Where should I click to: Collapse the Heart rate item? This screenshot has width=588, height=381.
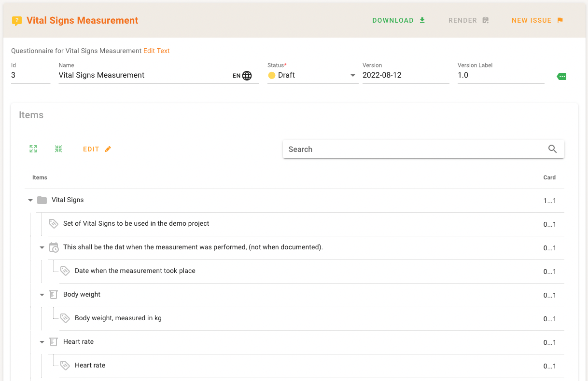point(42,342)
